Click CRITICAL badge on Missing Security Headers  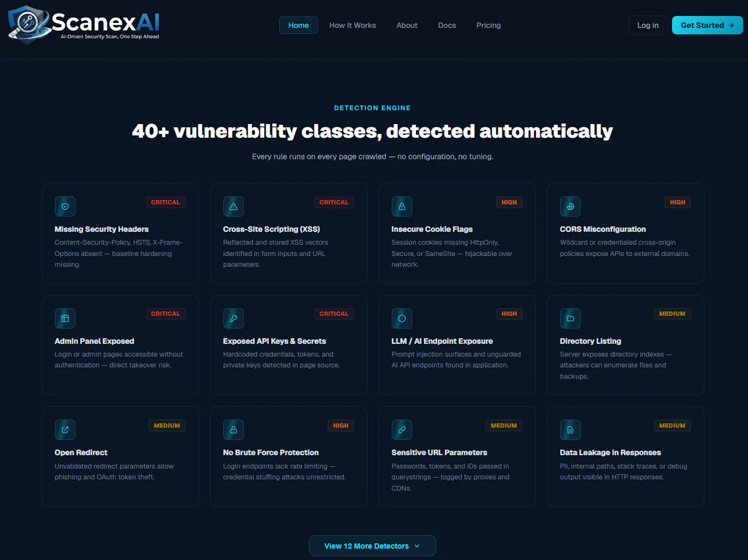[x=165, y=202]
